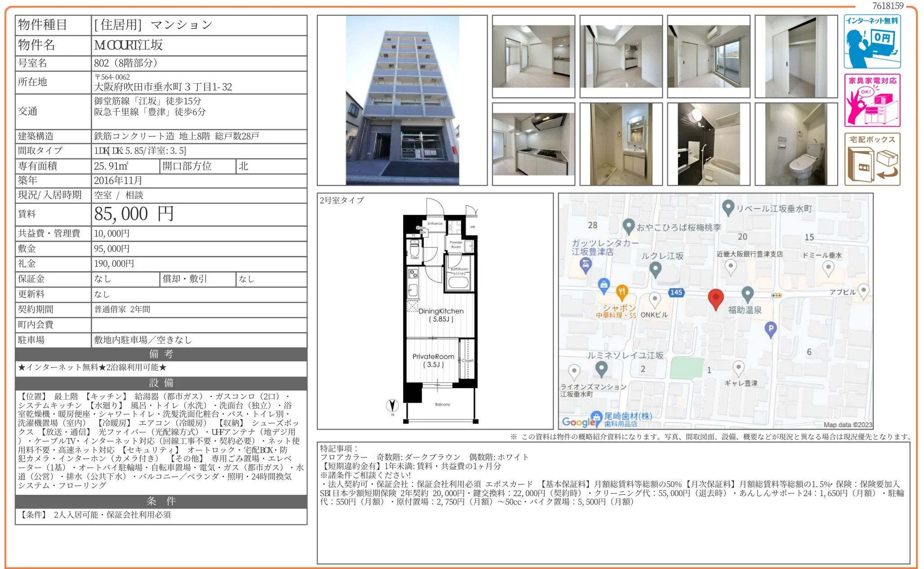Open the open closet photo thumbnail

[x=796, y=56]
